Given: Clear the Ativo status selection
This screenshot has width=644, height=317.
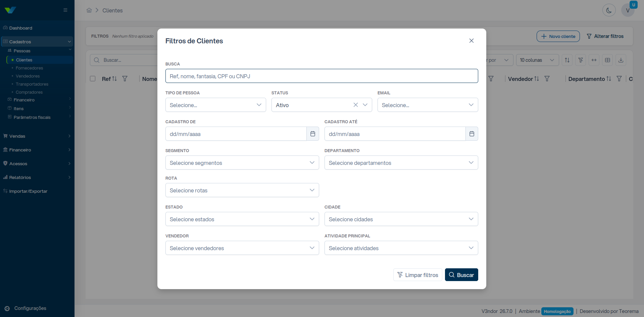Looking at the screenshot, I should coord(355,105).
